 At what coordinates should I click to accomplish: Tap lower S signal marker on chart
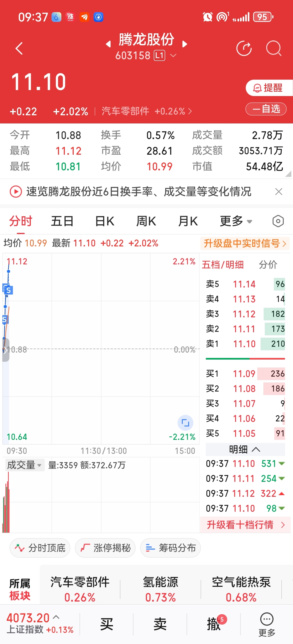(x=5, y=319)
